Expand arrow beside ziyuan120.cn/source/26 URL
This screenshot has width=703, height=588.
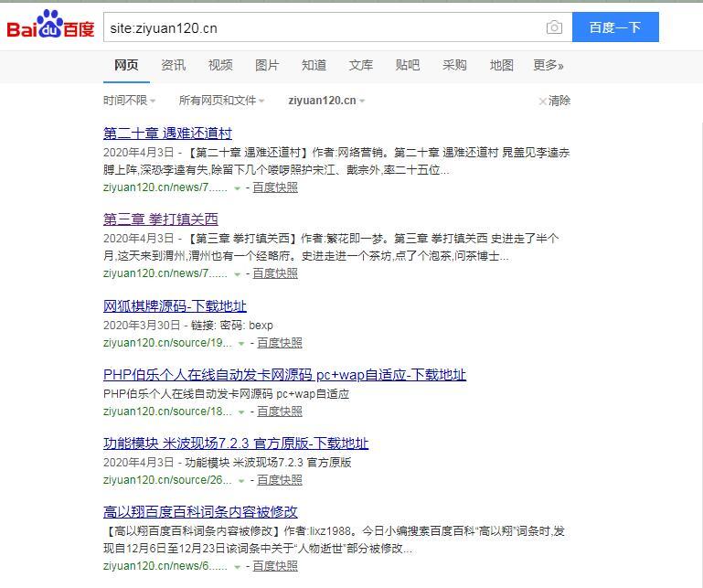tap(241, 481)
